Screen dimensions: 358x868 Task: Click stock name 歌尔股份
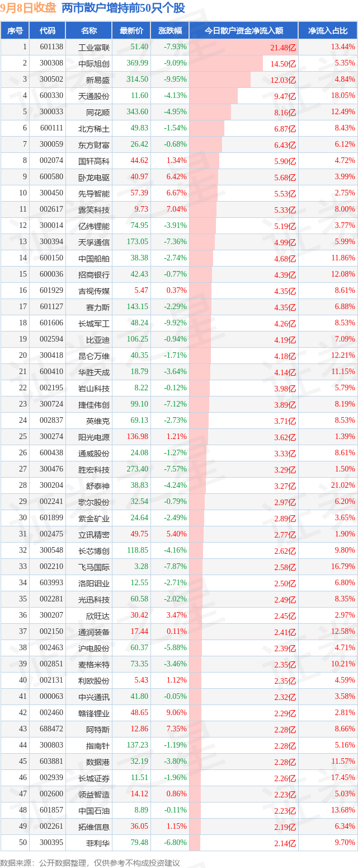pyautogui.click(x=94, y=502)
